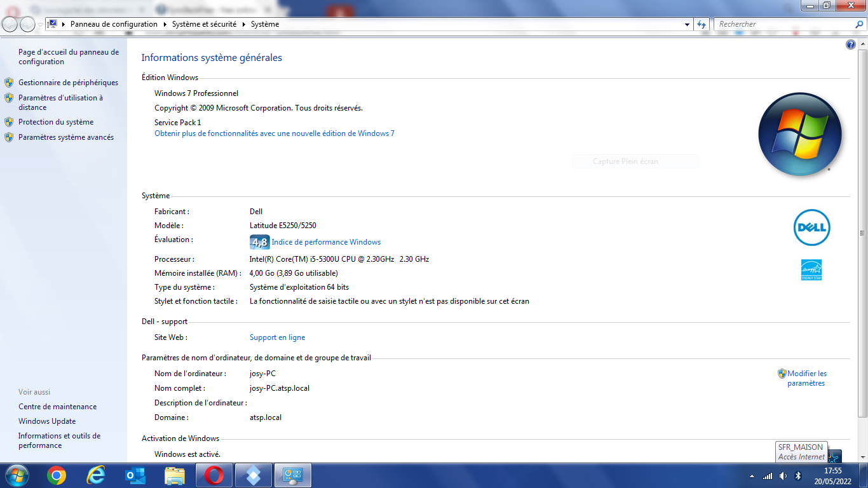Open Windows Update link

pyautogui.click(x=47, y=421)
